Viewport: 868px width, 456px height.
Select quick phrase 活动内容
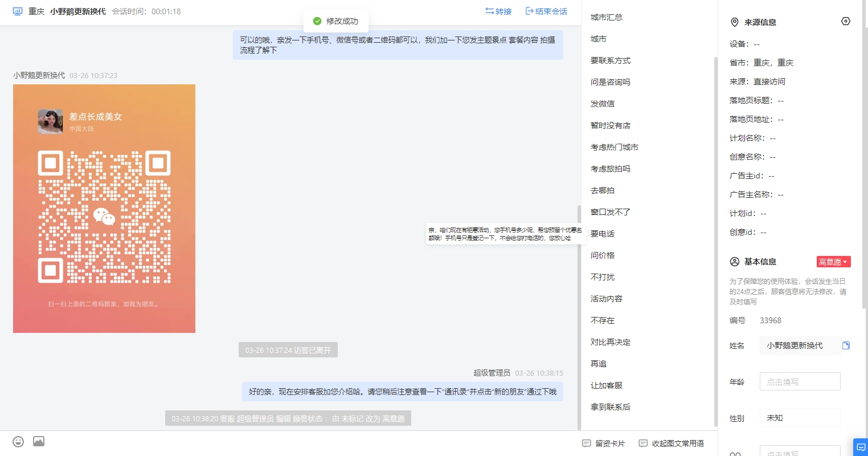tap(607, 299)
